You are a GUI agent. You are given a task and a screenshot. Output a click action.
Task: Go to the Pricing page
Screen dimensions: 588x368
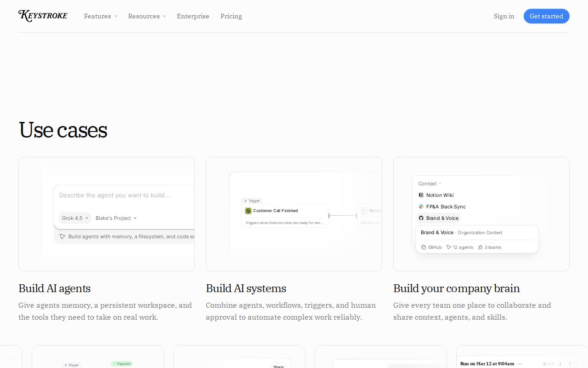231,16
